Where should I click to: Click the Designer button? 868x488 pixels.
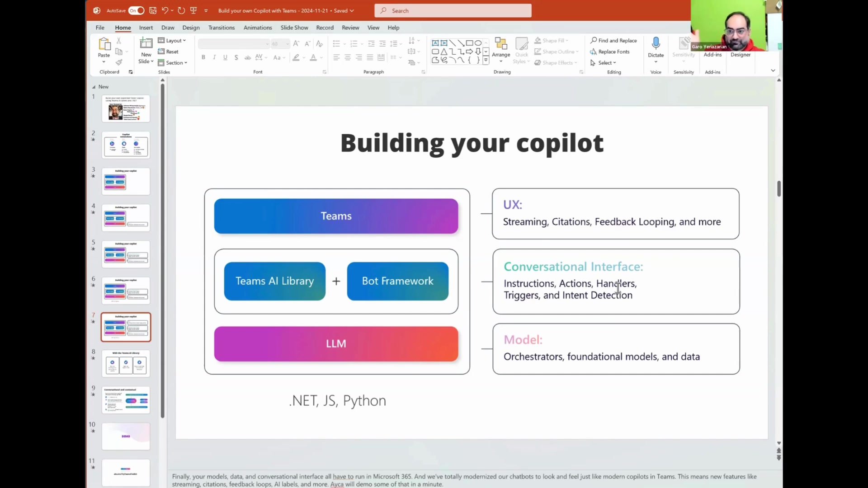tap(741, 55)
